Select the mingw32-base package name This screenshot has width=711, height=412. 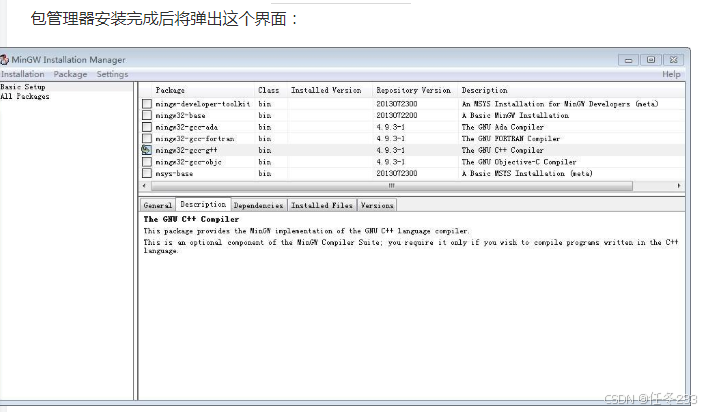point(180,115)
